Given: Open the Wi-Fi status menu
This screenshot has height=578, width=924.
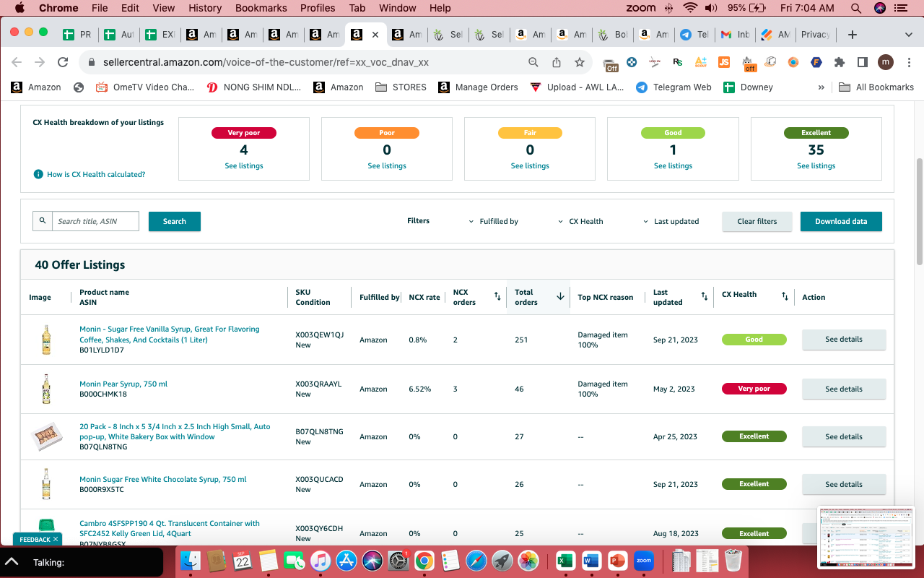Looking at the screenshot, I should [x=690, y=8].
